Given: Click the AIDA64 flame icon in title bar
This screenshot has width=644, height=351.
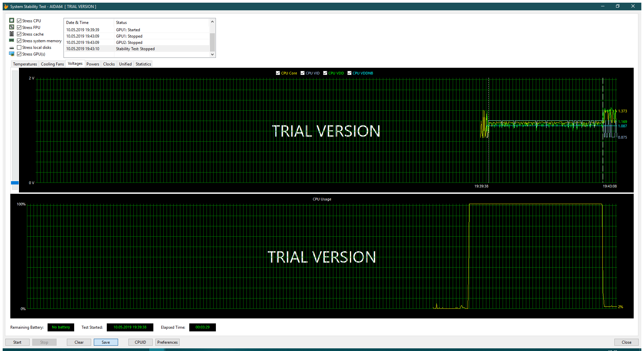Looking at the screenshot, I should coord(6,6).
